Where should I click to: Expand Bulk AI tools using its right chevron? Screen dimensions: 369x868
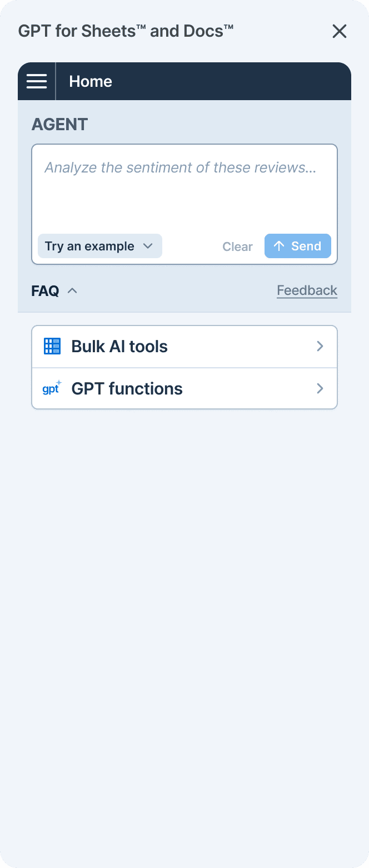tap(320, 346)
